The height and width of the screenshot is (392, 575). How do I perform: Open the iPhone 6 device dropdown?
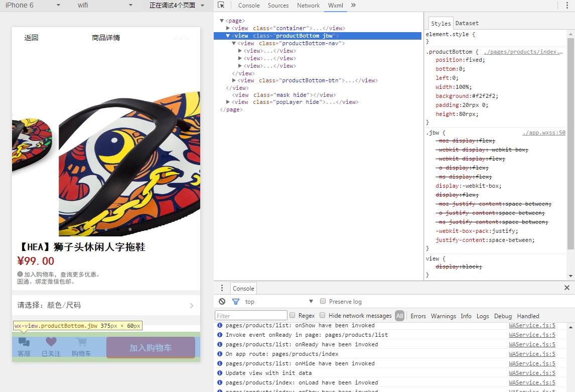pos(32,5)
